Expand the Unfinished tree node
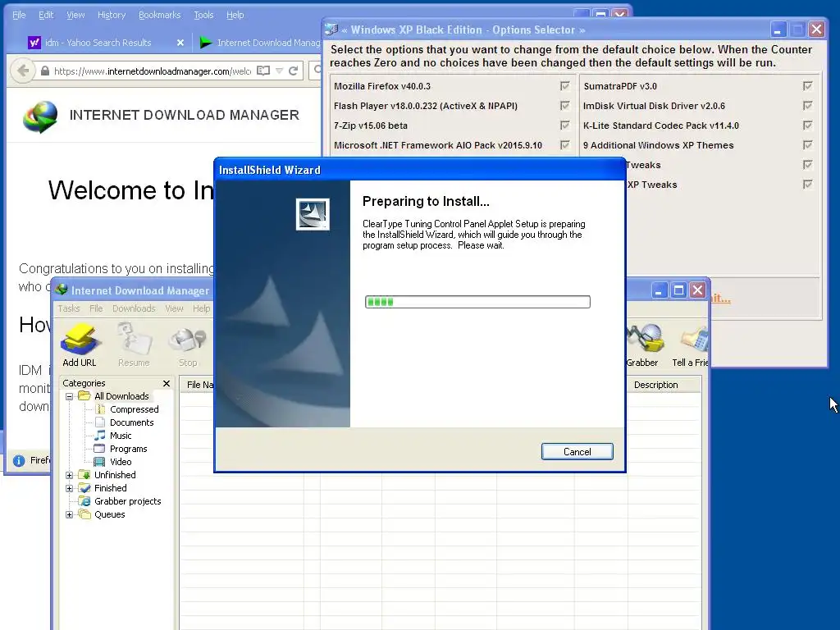This screenshot has width=840, height=630. [69, 475]
